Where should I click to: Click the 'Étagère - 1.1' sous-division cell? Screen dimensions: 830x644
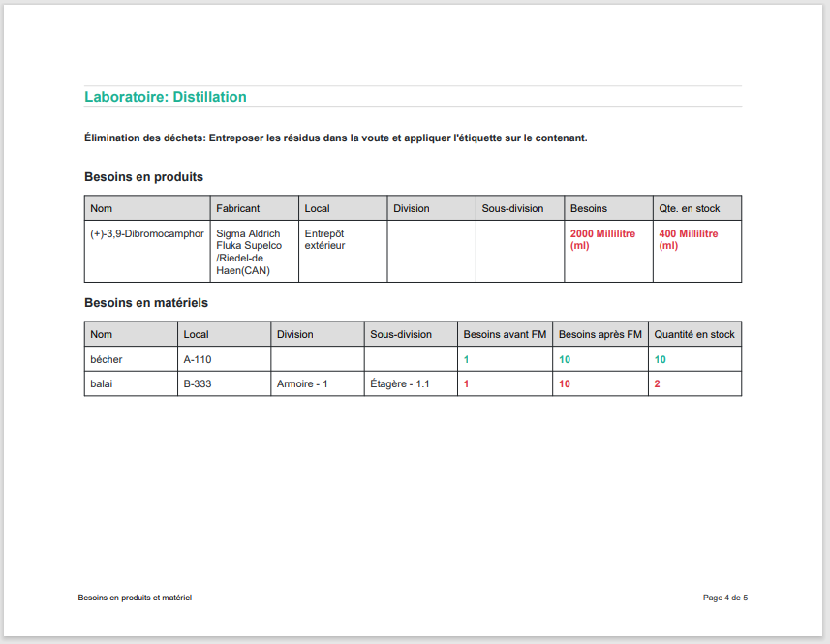[x=411, y=383]
